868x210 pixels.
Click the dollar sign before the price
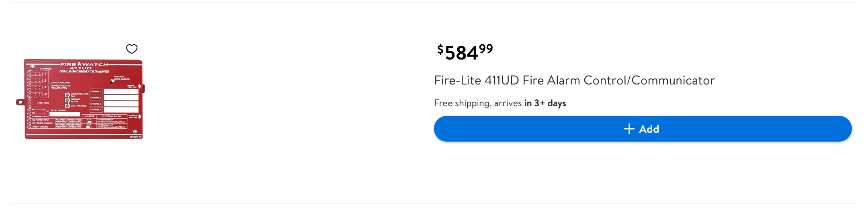(x=440, y=49)
